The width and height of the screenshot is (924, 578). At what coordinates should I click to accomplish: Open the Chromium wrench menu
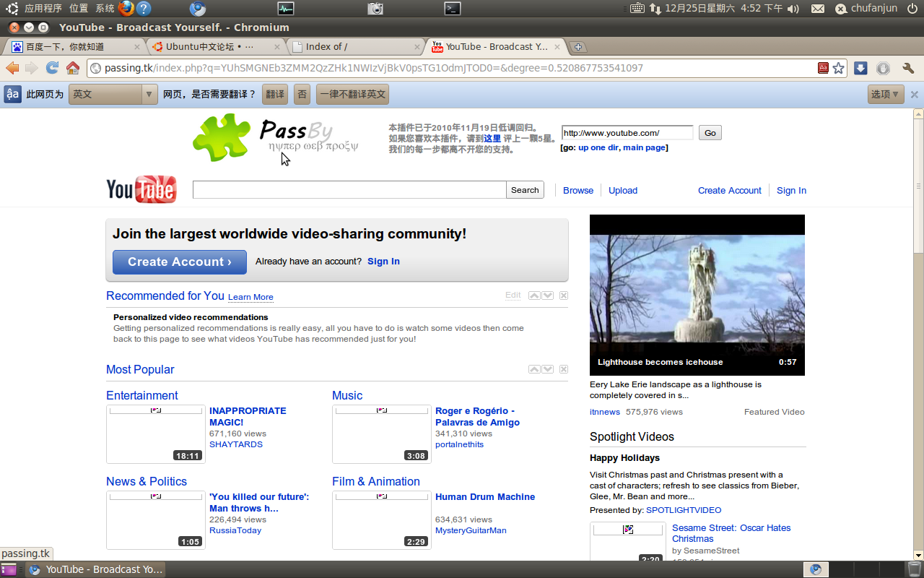click(x=908, y=68)
